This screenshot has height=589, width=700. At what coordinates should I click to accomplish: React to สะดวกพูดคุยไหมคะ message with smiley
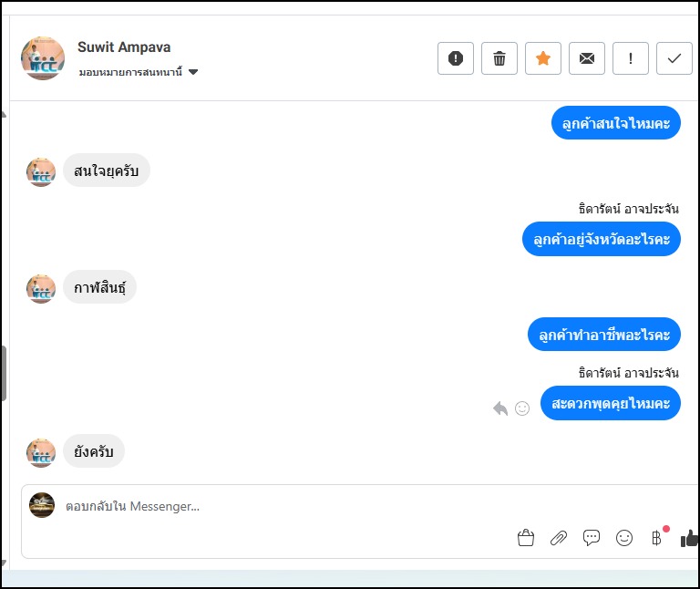coord(522,408)
